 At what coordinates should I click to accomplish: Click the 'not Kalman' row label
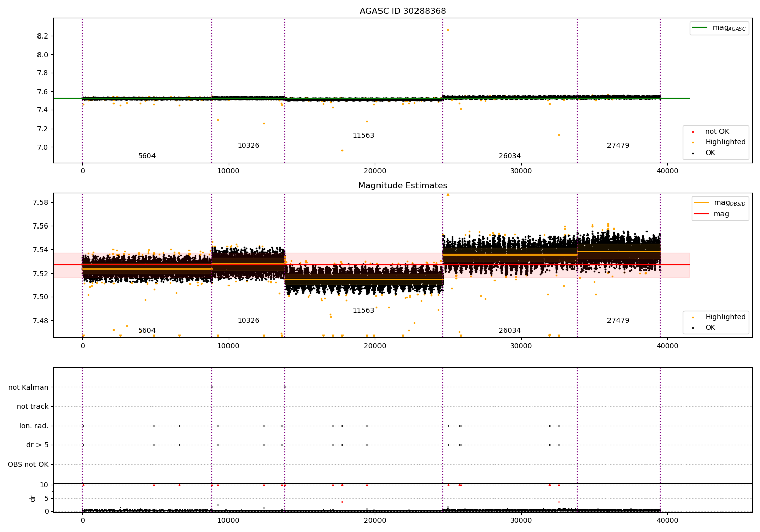pos(28,388)
